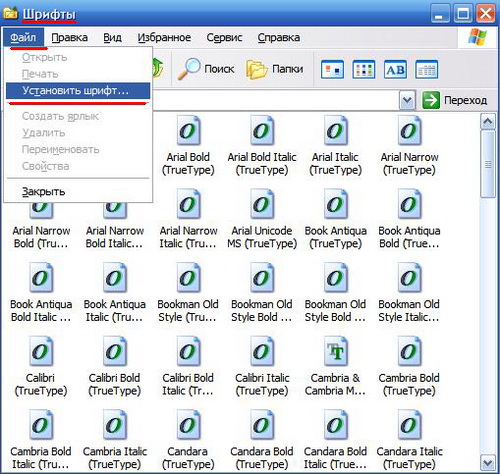Click the vertical scrollbar thumb
Viewport: 500px width, 474px height.
pyautogui.click(x=488, y=164)
